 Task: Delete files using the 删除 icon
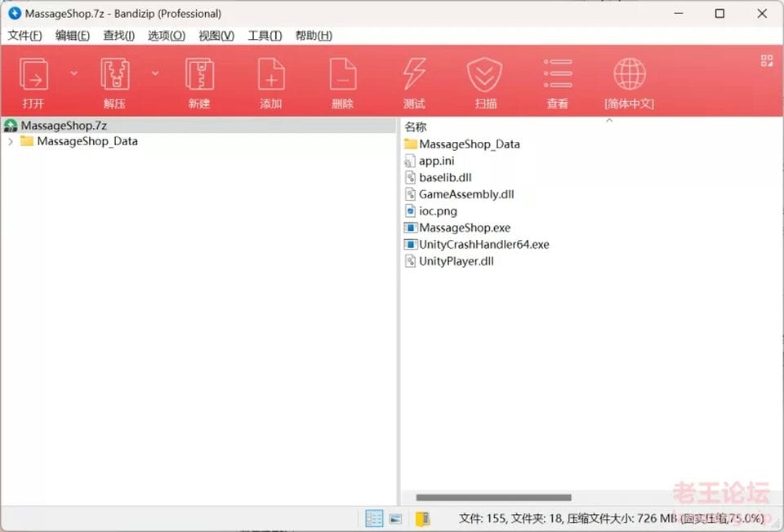(x=343, y=74)
